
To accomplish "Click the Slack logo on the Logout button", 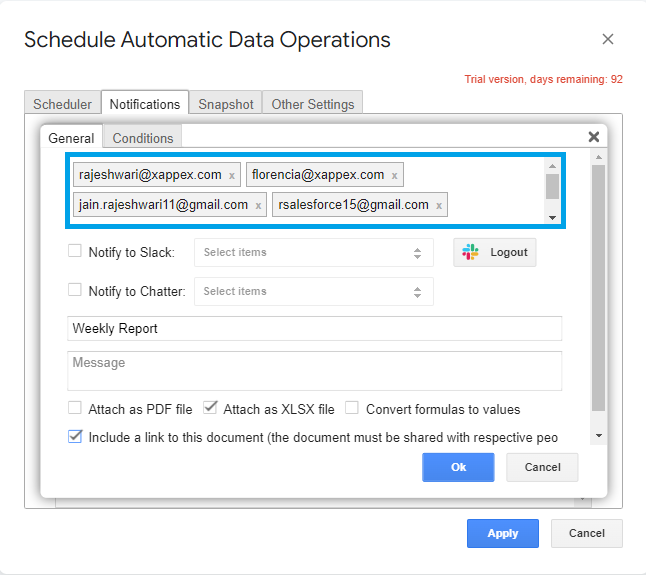I will pyautogui.click(x=471, y=253).
